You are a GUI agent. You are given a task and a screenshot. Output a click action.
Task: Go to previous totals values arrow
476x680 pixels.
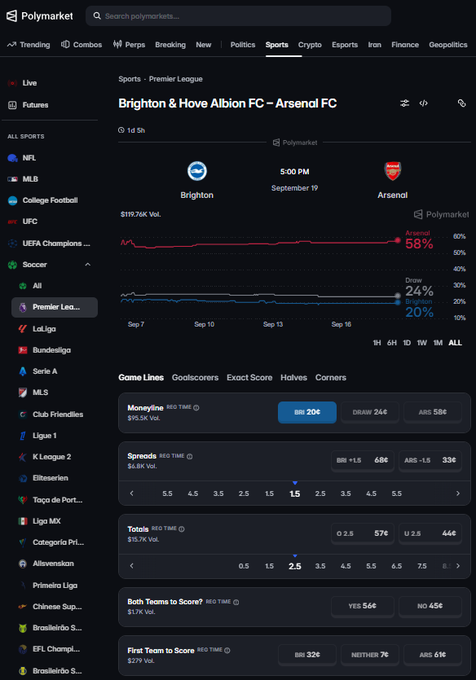[132, 566]
